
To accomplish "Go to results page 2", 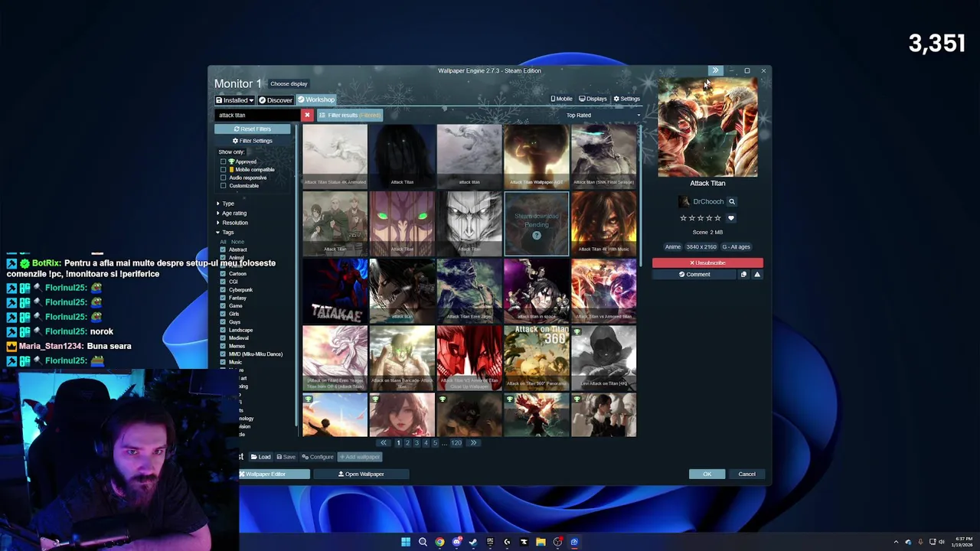I will coord(407,442).
